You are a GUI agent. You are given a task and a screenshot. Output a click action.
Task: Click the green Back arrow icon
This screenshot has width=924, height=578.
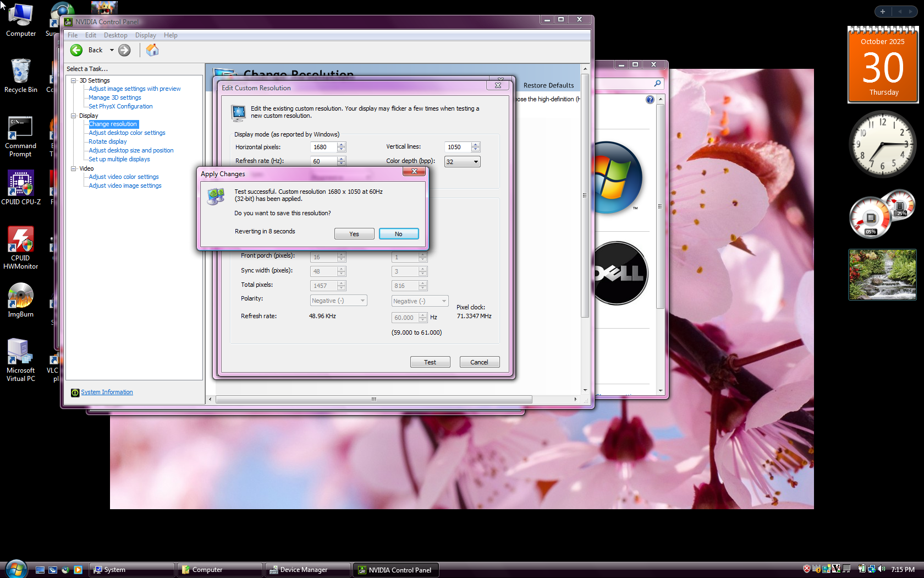click(76, 50)
